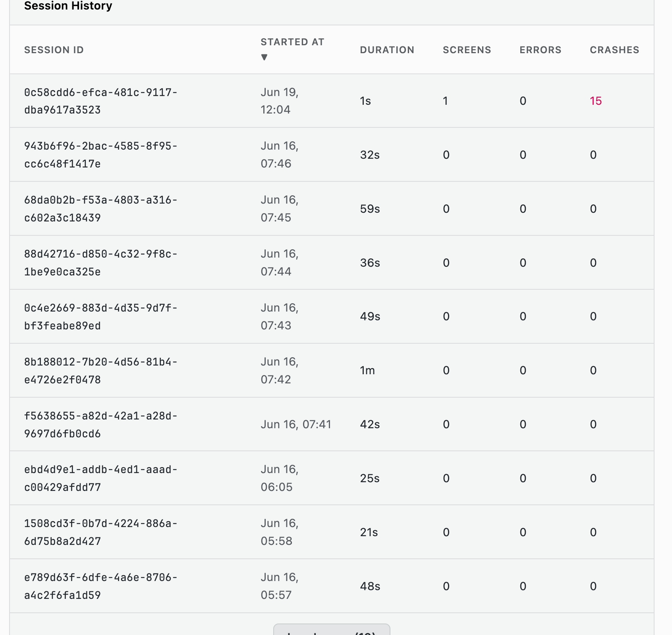This screenshot has height=635, width=672.
Task: Sort by the Errors column header
Action: pos(541,50)
